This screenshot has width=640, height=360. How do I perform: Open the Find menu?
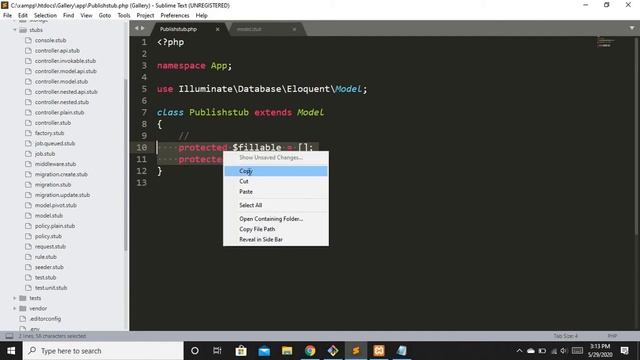(x=69, y=16)
